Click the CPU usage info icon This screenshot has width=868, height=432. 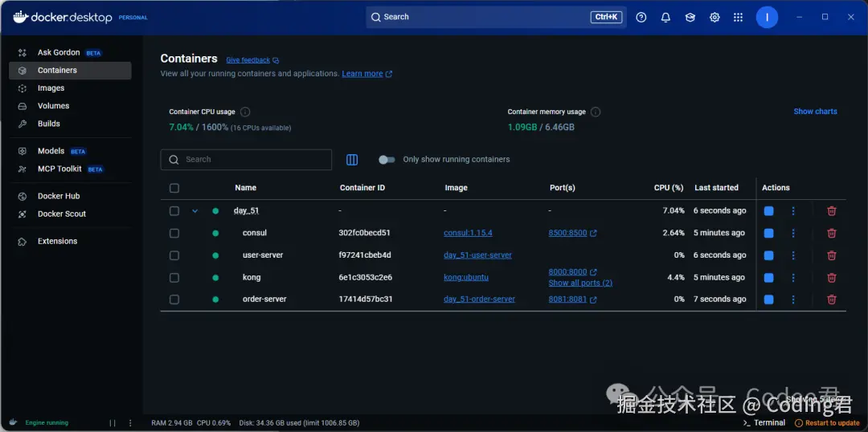tap(245, 112)
